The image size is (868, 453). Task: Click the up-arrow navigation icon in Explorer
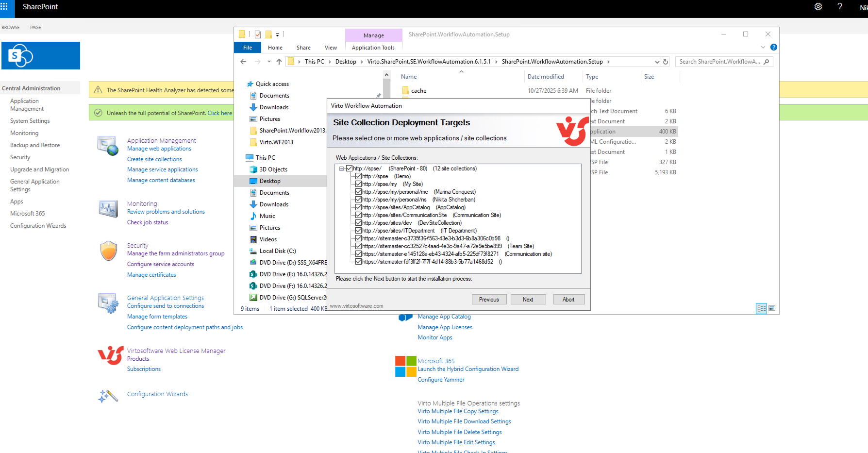279,62
